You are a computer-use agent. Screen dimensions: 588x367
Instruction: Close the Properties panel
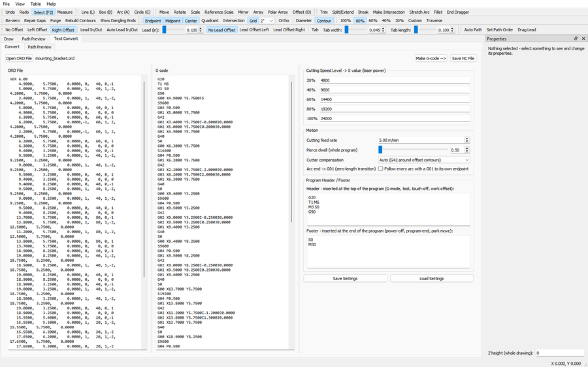[583, 39]
